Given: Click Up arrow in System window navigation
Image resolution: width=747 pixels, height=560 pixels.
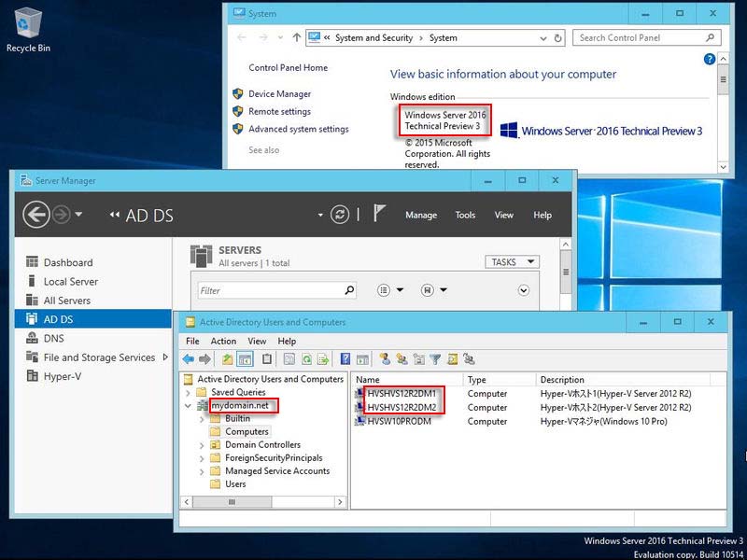Looking at the screenshot, I should (297, 37).
